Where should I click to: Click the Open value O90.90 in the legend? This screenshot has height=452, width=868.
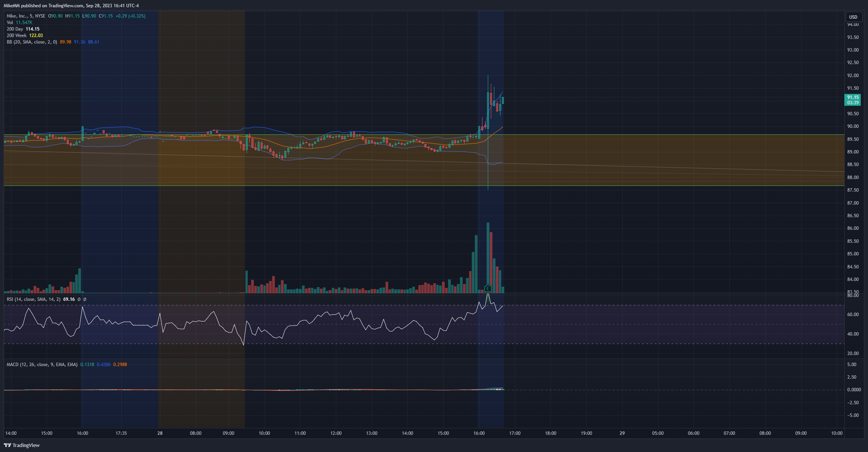55,16
